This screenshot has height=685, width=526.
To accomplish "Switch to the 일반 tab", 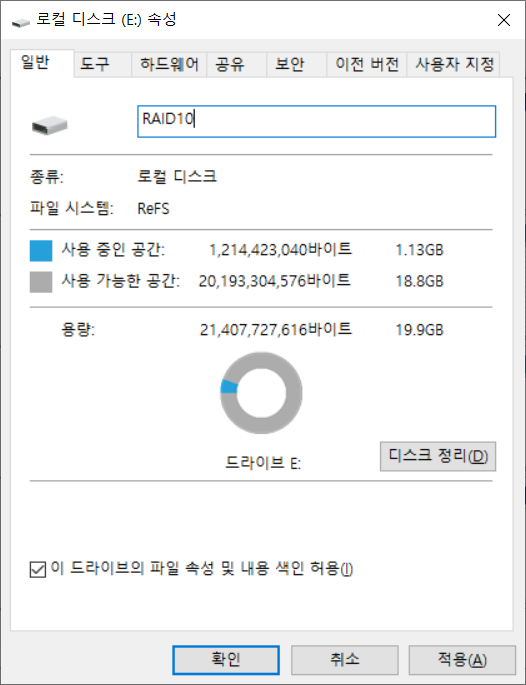I will (42, 63).
